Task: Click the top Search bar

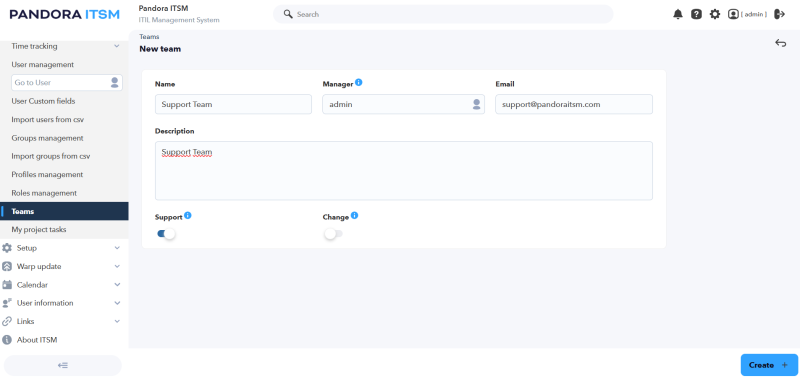Action: (443, 14)
